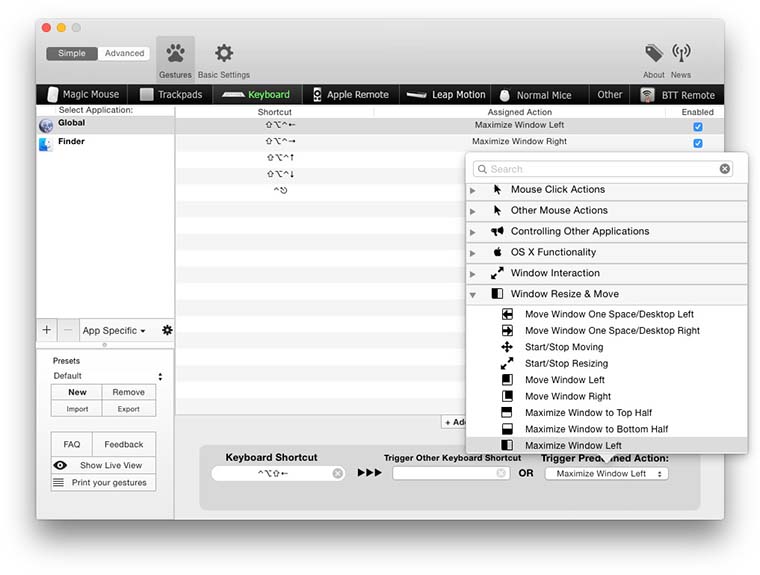
Task: Switch to Simple mode
Action: [72, 53]
